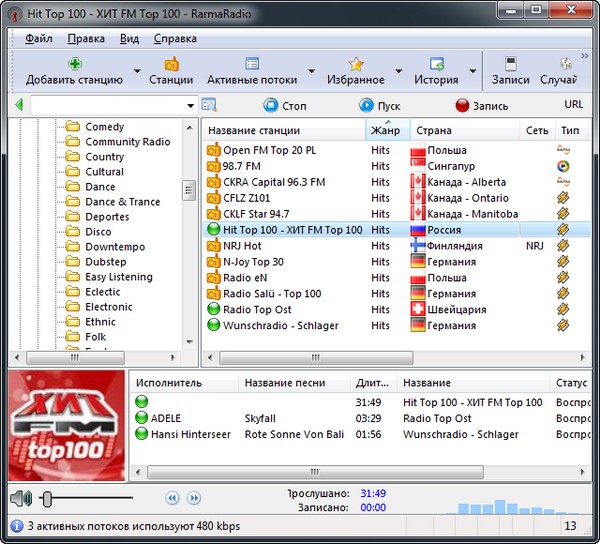Click the volume slider handle
Screen dimensions: 600x544
(47, 497)
